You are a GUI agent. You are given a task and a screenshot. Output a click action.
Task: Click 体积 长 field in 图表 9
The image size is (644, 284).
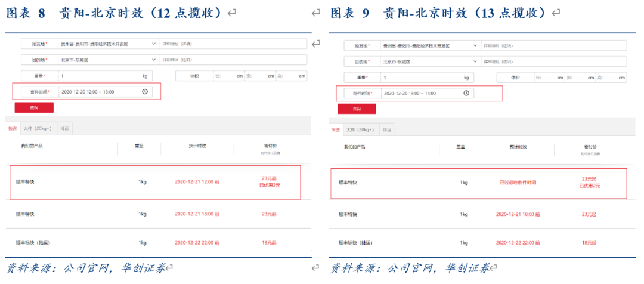point(550,78)
